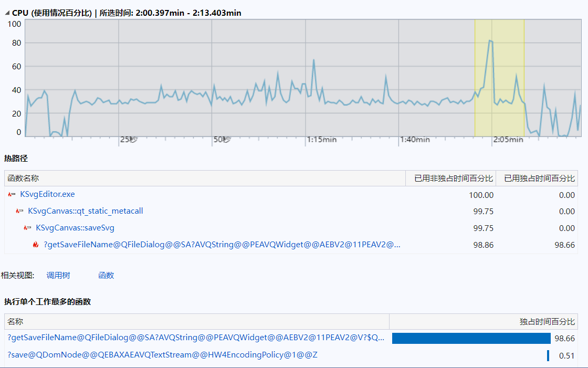Screen dimensions: 588x368
Task: Click the 50秒 timeline mark
Action: [x=222, y=140]
